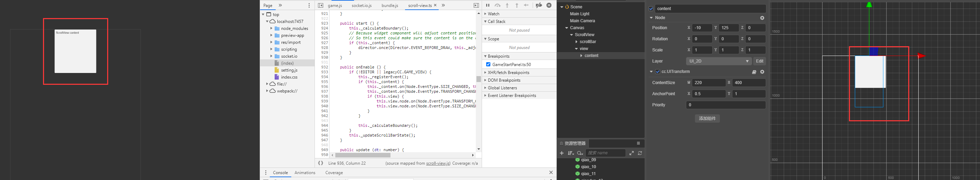Click the 添加组件 add component button
980x180 pixels.
tap(707, 118)
